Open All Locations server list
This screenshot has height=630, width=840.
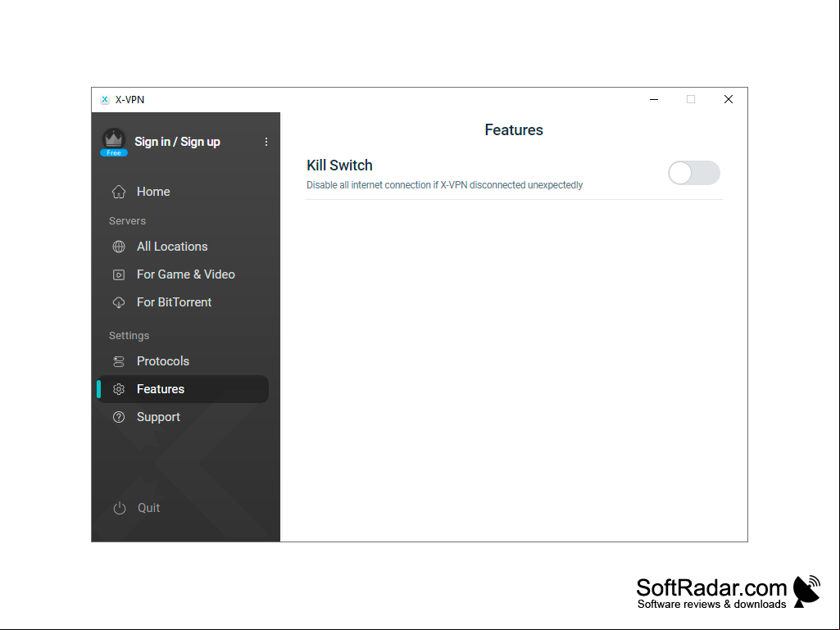[x=183, y=247]
